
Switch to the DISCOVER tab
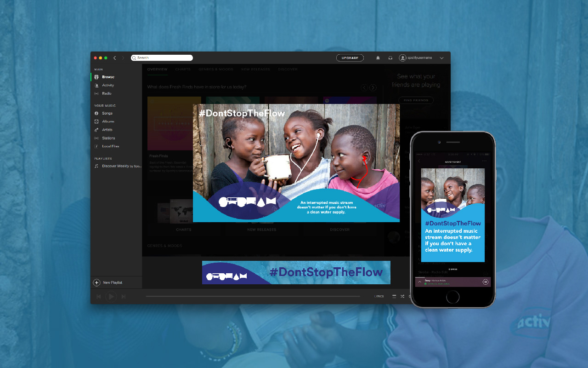point(288,69)
